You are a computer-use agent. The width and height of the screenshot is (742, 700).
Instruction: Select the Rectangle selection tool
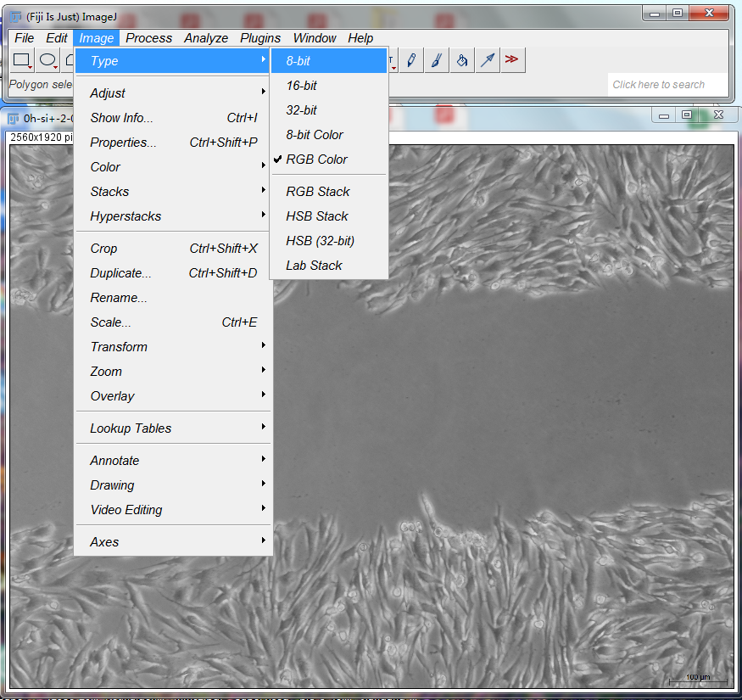pyautogui.click(x=22, y=60)
